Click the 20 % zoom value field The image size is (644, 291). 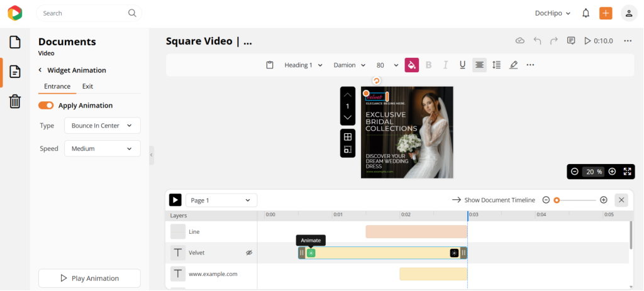tap(593, 172)
